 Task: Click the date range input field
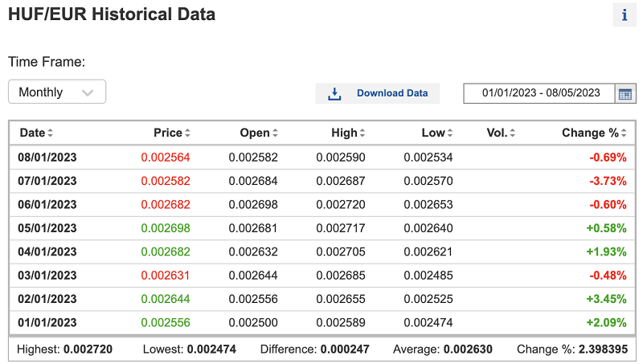point(540,93)
